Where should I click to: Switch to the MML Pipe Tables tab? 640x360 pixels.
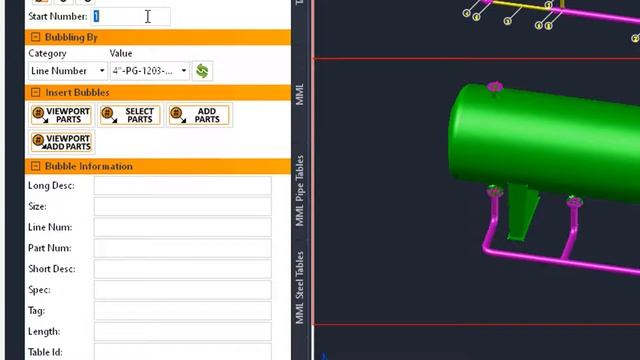coord(300,191)
